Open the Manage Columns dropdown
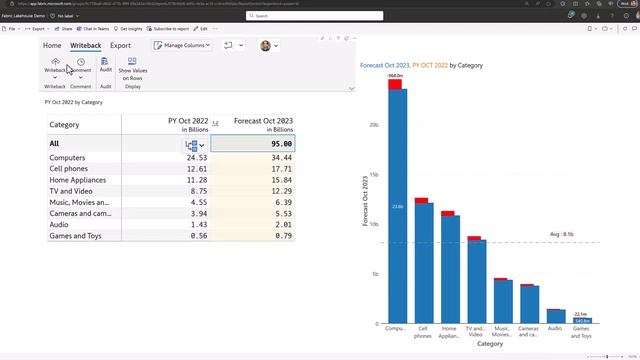 coord(182,45)
